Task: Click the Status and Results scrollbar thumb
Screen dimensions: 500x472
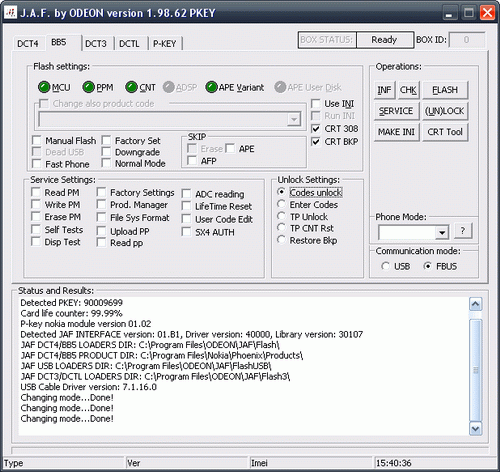Action: click(476, 370)
